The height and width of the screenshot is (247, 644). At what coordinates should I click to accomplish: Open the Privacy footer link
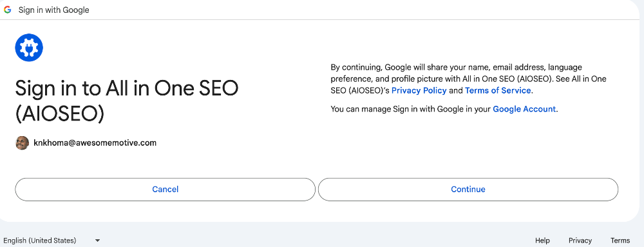[x=580, y=241]
